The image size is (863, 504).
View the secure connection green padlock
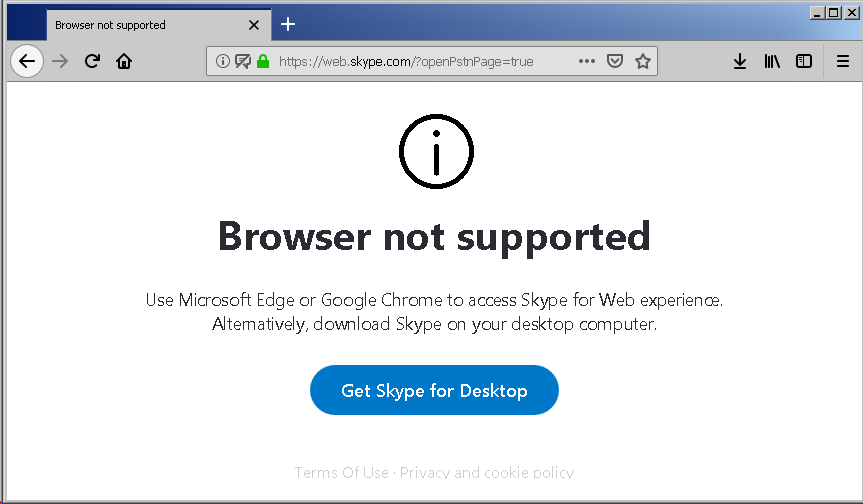tap(263, 61)
